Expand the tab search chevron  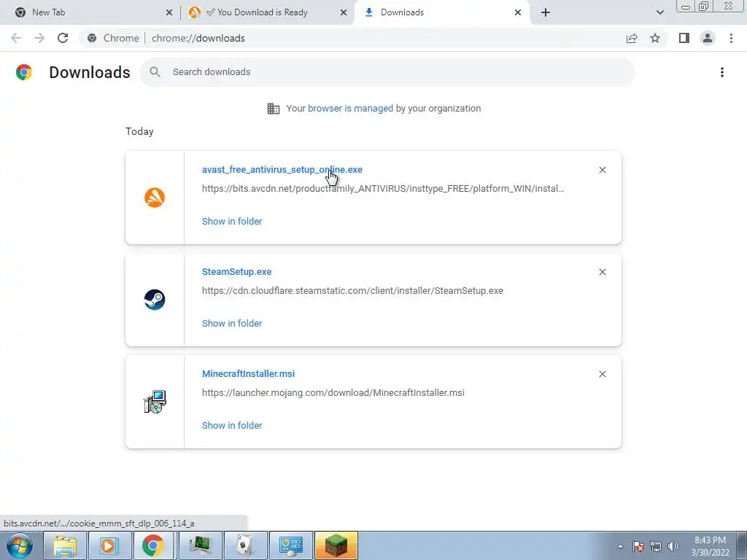pos(659,12)
